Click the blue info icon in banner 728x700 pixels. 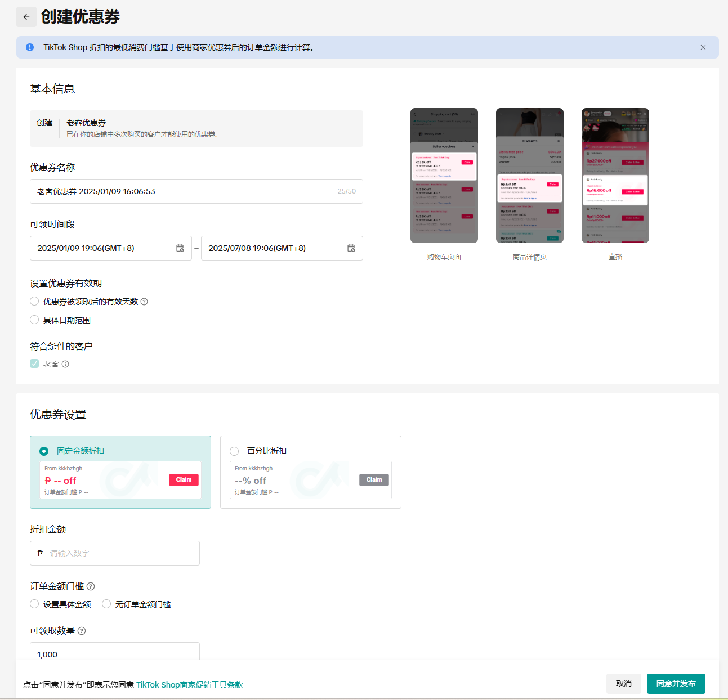pyautogui.click(x=30, y=47)
